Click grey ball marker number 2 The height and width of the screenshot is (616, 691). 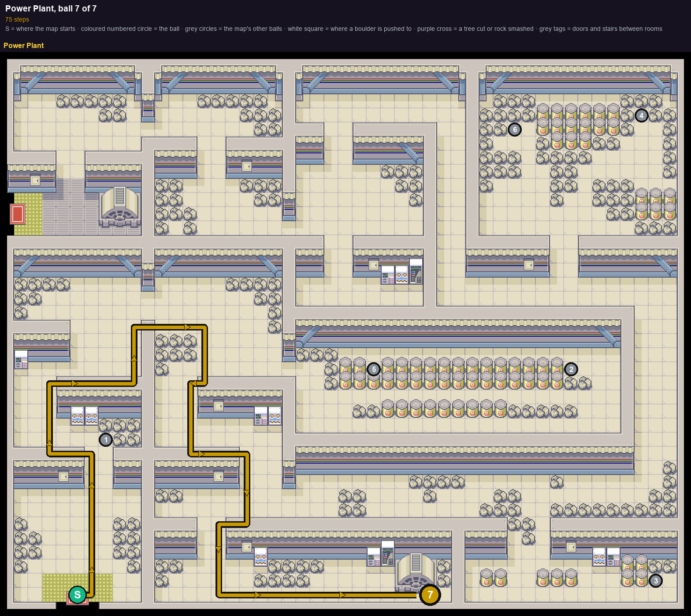point(571,369)
